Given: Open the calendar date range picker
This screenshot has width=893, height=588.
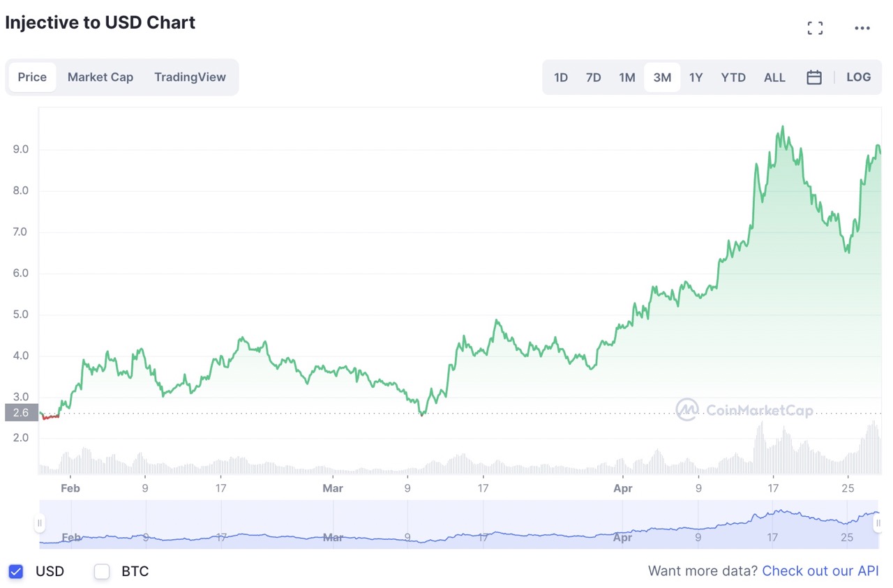Looking at the screenshot, I should pyautogui.click(x=814, y=77).
